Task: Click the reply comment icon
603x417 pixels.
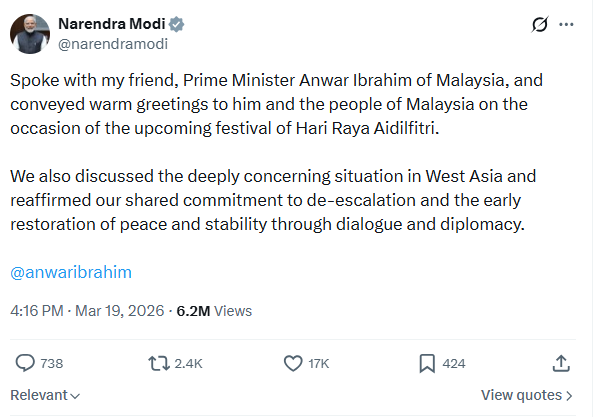Action: [x=26, y=363]
